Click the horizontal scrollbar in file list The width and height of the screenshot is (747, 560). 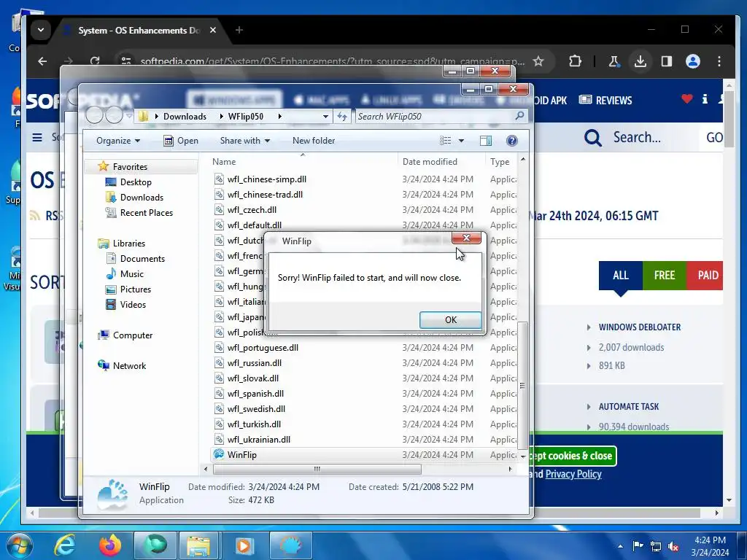coord(317,469)
